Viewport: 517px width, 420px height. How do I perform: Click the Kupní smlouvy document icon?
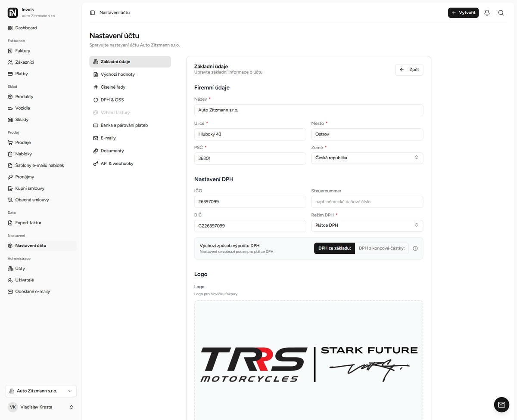coord(10,188)
